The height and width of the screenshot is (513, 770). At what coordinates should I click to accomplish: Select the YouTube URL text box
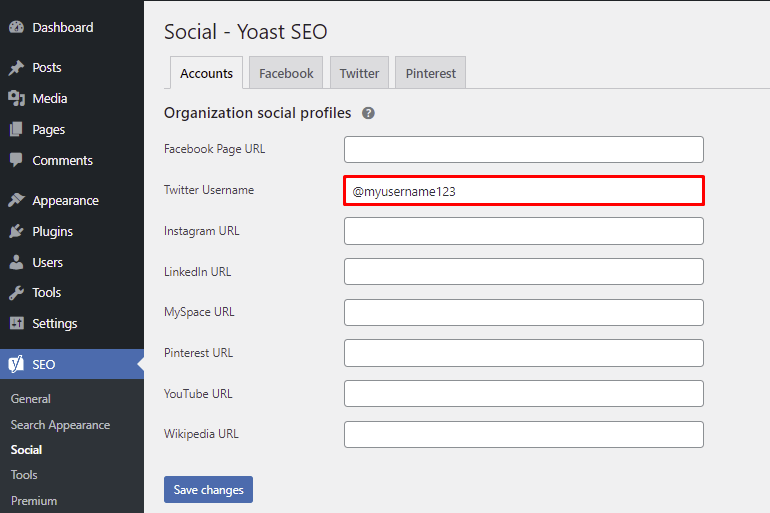pyautogui.click(x=523, y=394)
